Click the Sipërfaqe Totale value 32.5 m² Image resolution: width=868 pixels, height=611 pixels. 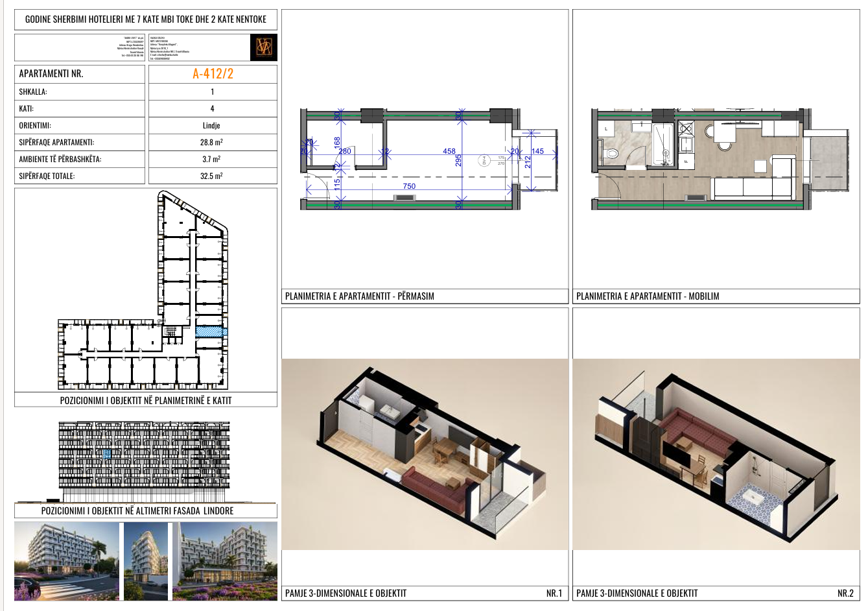tap(211, 176)
